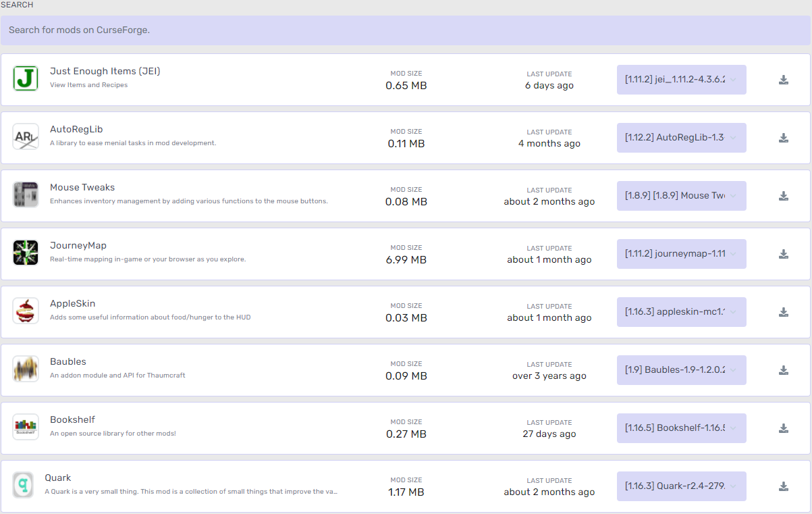Image resolution: width=812 pixels, height=514 pixels.
Task: Click the Mouse Tweaks mod icon
Action: pos(26,195)
